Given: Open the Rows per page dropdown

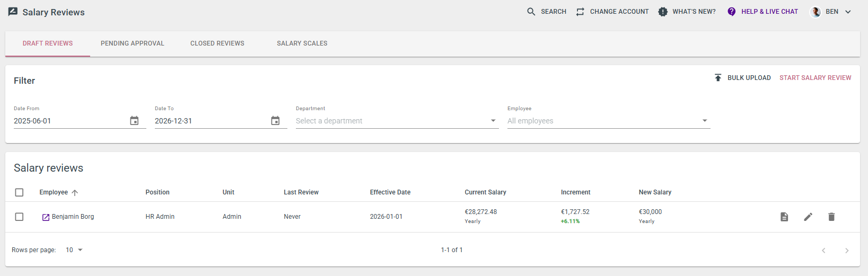Looking at the screenshot, I should [x=74, y=250].
